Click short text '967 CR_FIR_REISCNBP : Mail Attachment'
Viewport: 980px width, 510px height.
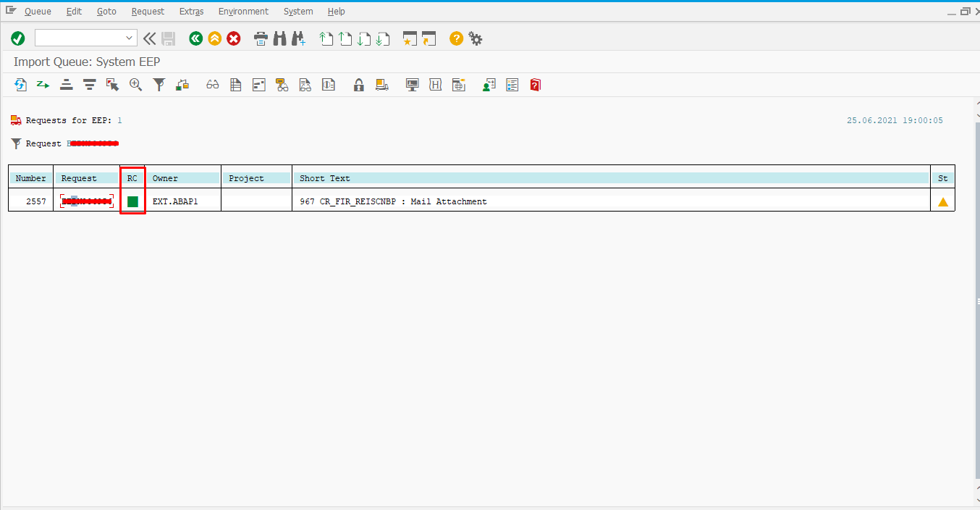click(393, 201)
